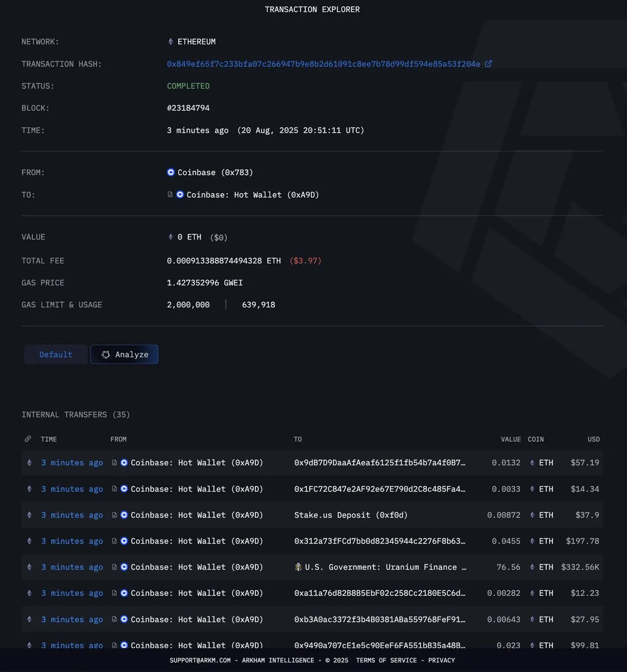The height and width of the screenshot is (672, 627).
Task: Click the timestamp 20 Aug, 2025 20:51:11 UTC
Action: click(x=301, y=130)
